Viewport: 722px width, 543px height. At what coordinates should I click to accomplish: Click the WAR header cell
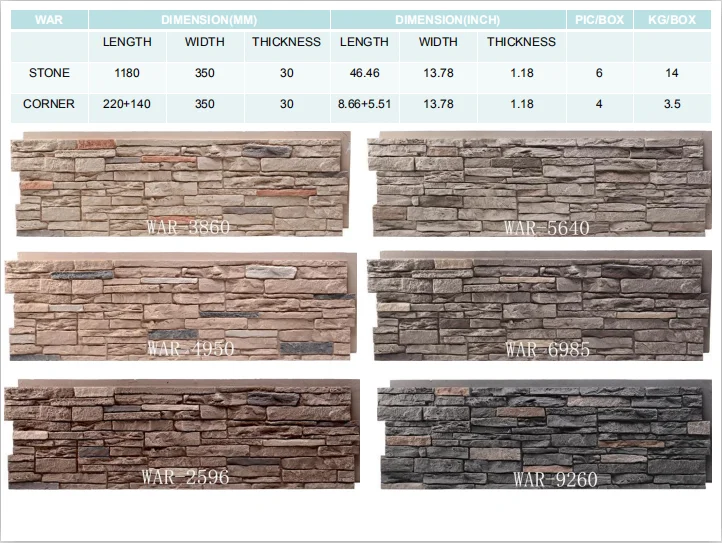48,19
